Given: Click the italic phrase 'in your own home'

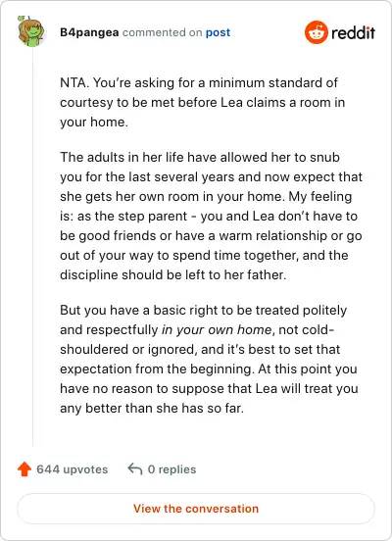Looking at the screenshot, I should point(217,330).
